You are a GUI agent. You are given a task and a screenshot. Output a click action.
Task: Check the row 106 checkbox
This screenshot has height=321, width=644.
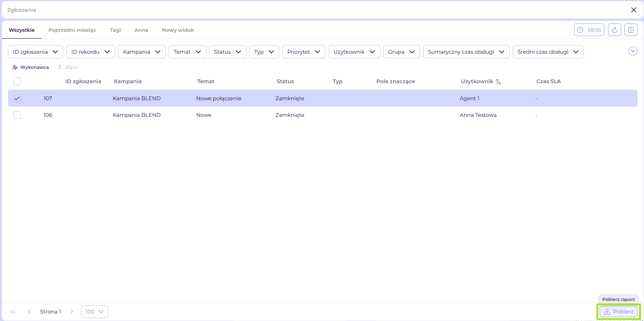(17, 115)
